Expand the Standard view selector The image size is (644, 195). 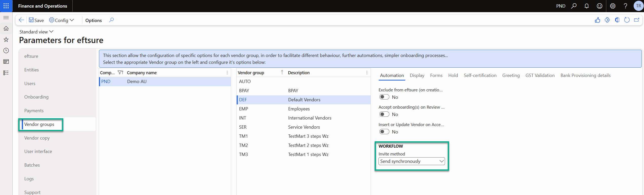coord(36,32)
